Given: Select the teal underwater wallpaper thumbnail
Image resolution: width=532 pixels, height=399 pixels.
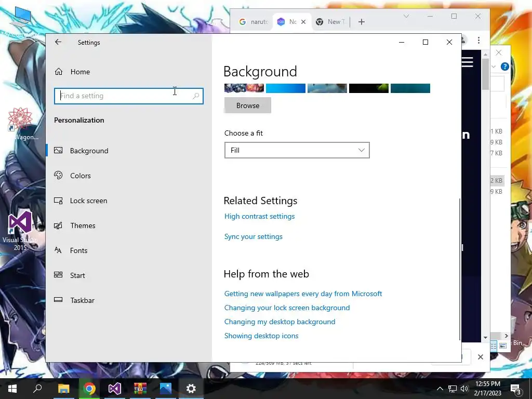Looking at the screenshot, I should [x=410, y=88].
